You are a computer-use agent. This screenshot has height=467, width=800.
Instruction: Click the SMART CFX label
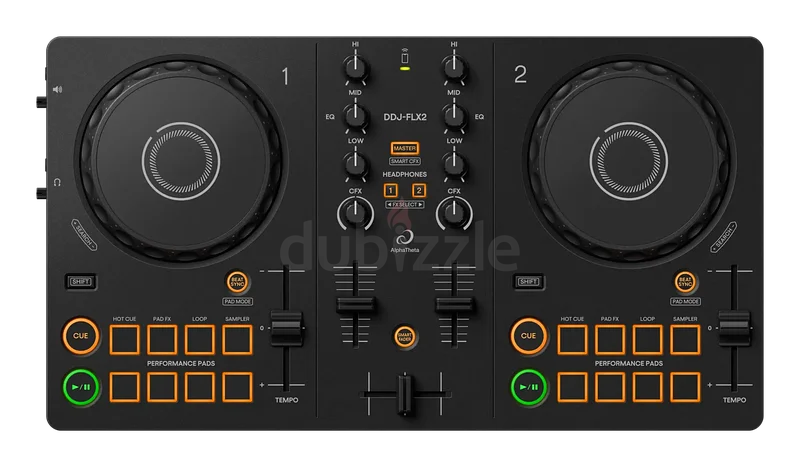point(405,161)
